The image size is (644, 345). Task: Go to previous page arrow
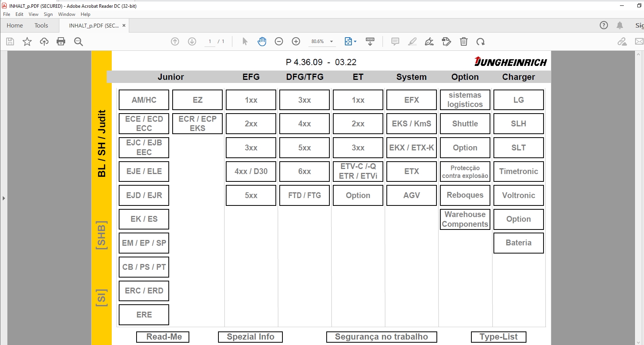[x=175, y=41]
